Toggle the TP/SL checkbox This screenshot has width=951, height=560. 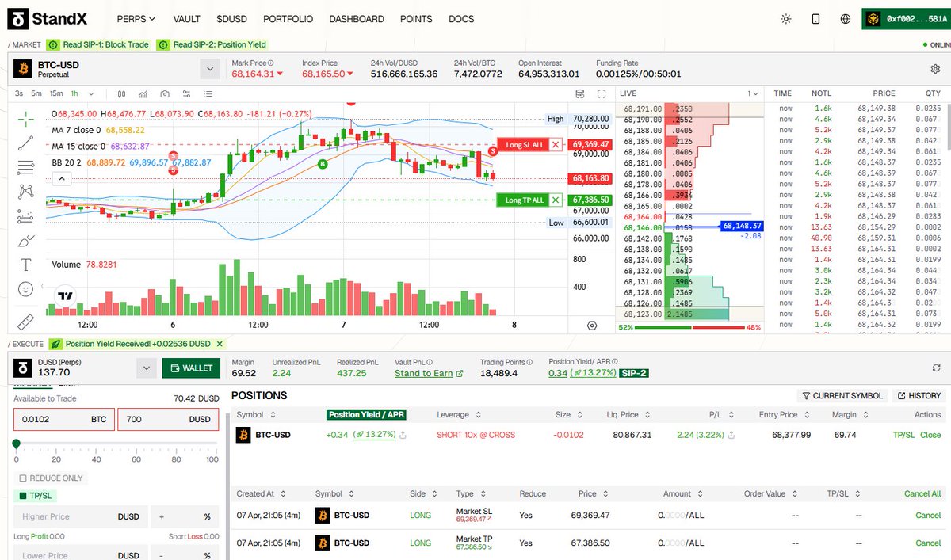coord(22,496)
